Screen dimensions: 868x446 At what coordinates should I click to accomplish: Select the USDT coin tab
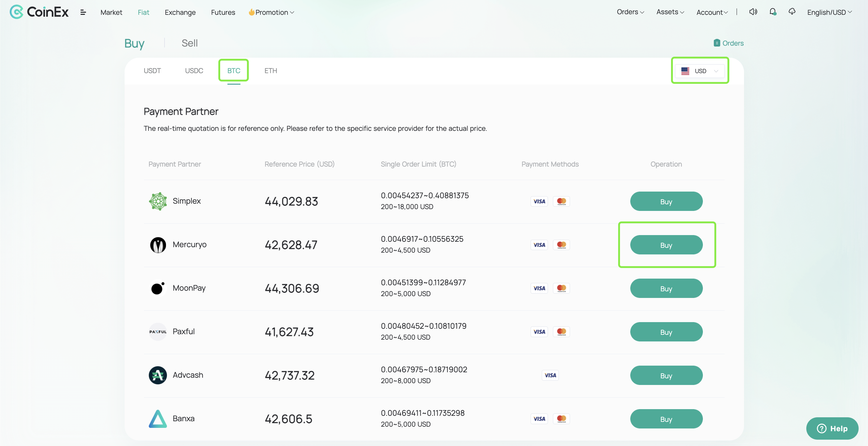point(152,71)
